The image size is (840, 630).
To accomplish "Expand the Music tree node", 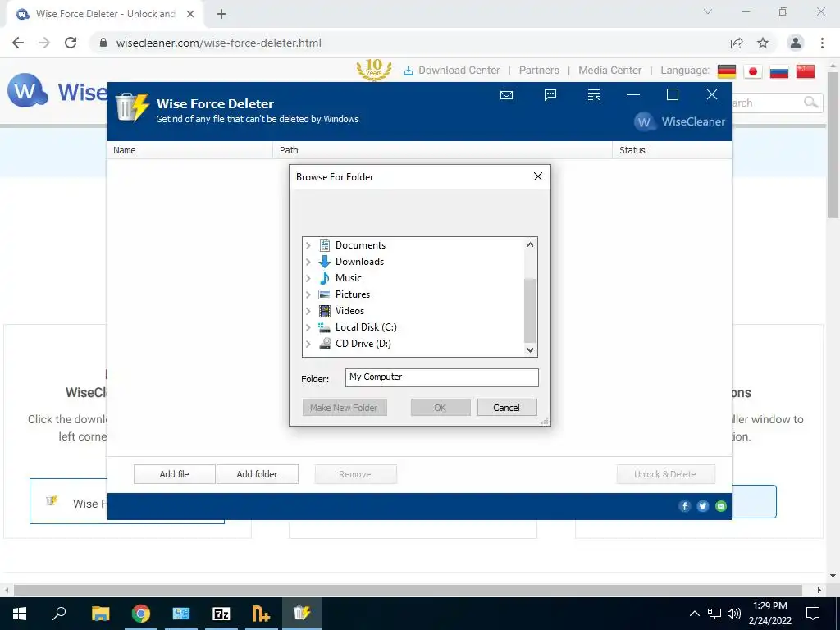I will pos(308,278).
